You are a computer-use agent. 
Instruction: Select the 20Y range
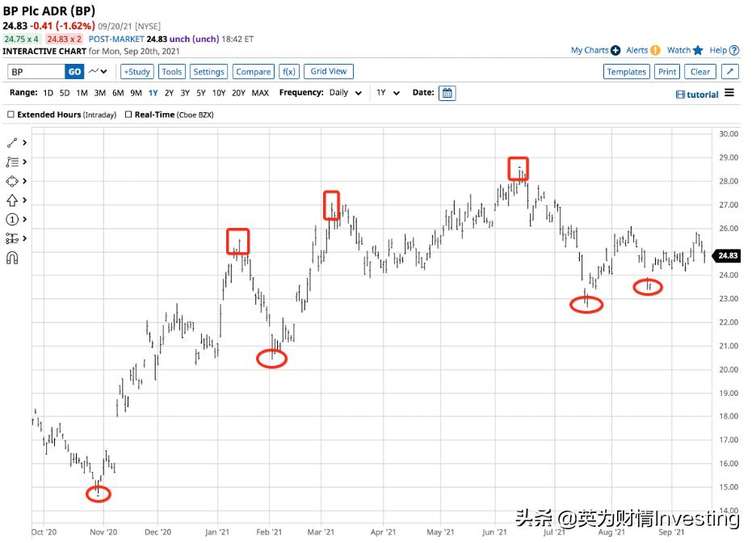[238, 93]
